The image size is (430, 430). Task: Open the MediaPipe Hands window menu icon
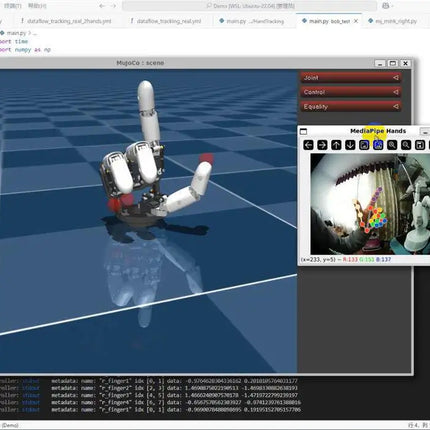pyautogui.click(x=303, y=131)
